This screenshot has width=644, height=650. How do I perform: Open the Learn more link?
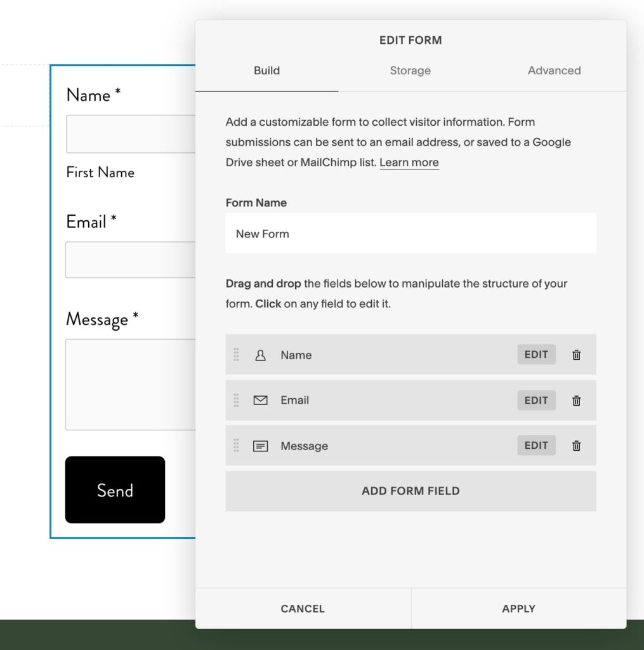tap(409, 162)
